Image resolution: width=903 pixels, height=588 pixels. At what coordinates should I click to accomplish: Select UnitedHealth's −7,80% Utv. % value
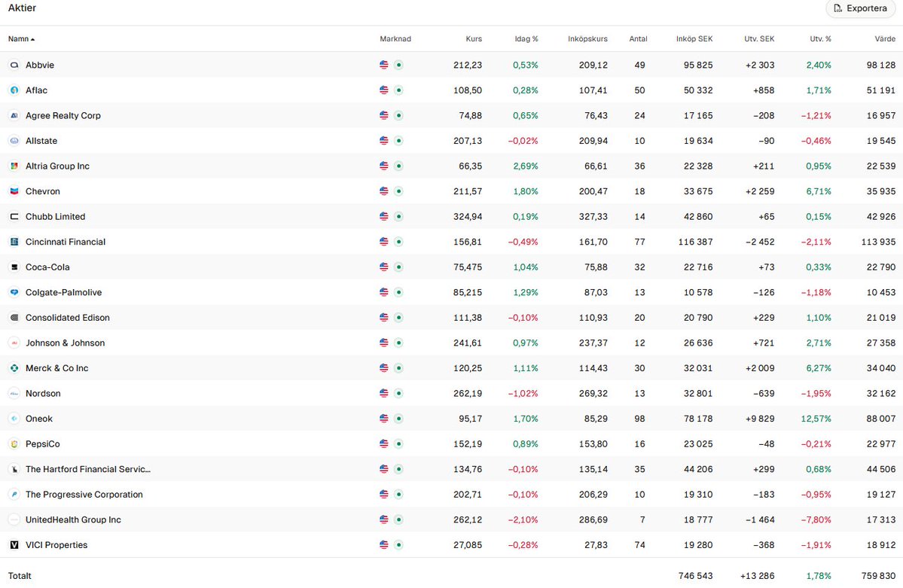[816, 519]
